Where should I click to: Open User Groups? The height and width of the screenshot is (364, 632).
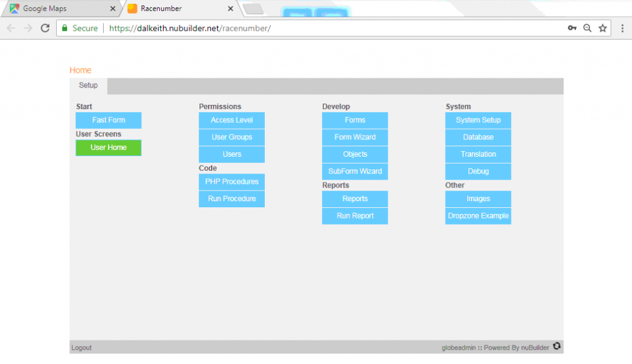click(x=232, y=137)
